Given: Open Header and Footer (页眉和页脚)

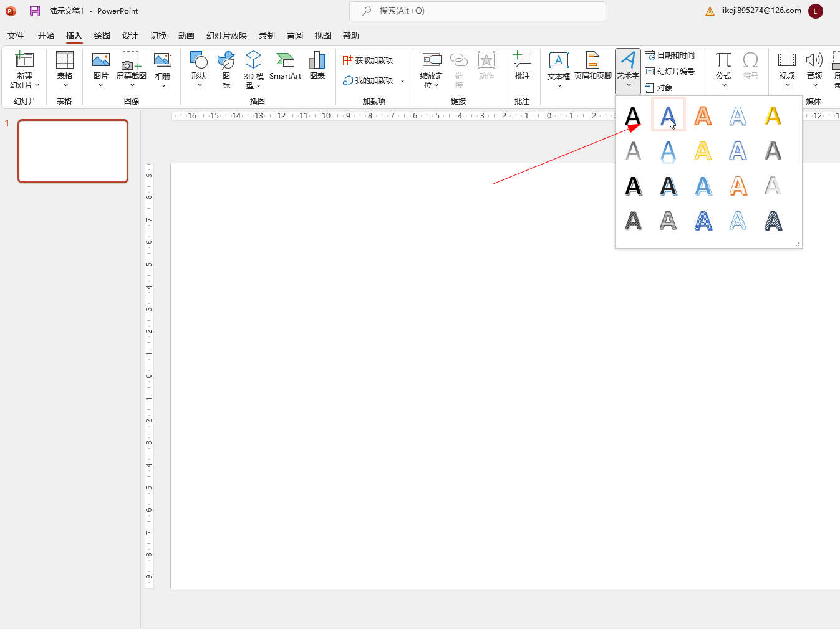Looking at the screenshot, I should (592, 66).
